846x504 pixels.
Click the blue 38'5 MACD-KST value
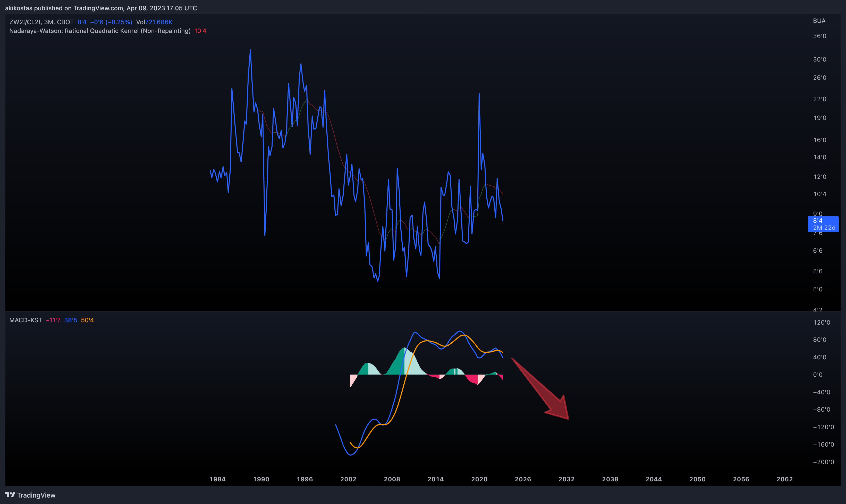pos(71,320)
